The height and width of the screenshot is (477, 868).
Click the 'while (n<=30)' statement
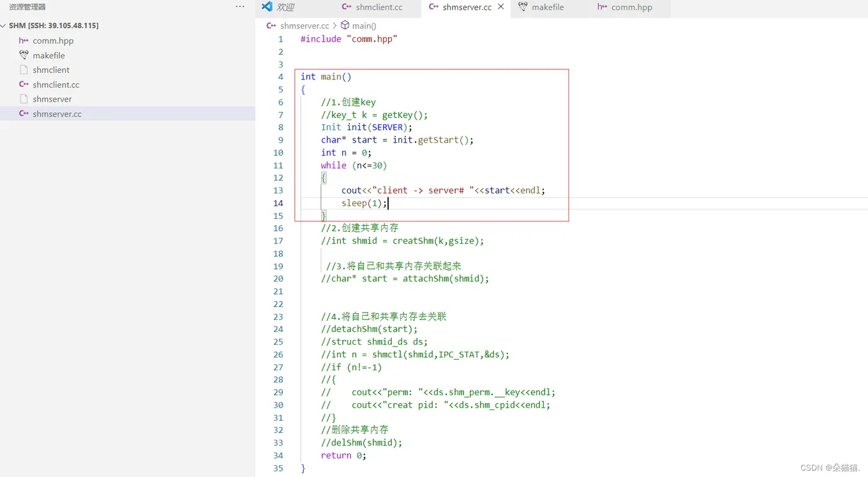coord(354,165)
